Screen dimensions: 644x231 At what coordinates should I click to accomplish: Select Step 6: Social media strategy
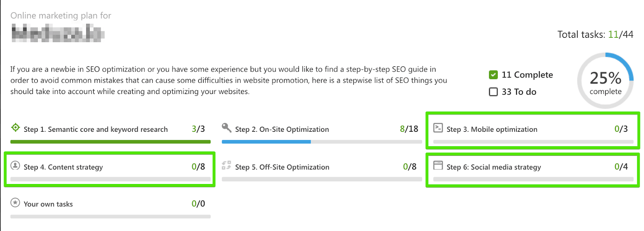pos(494,167)
